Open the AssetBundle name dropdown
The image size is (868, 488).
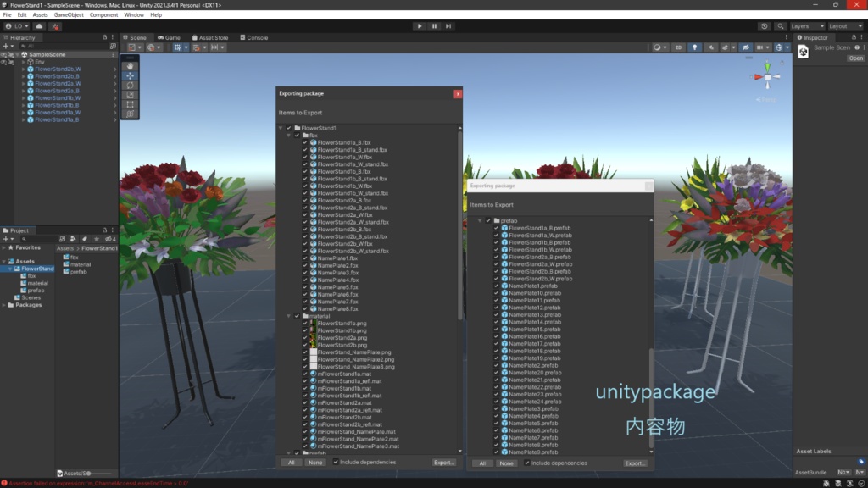pos(843,473)
